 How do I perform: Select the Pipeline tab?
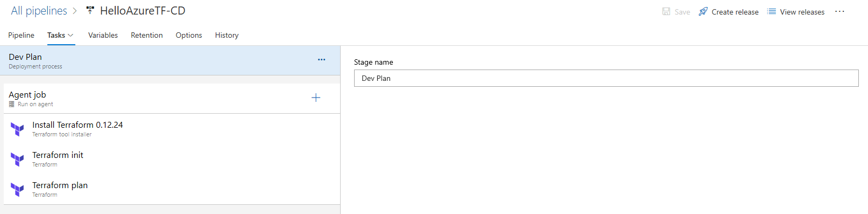tap(21, 35)
